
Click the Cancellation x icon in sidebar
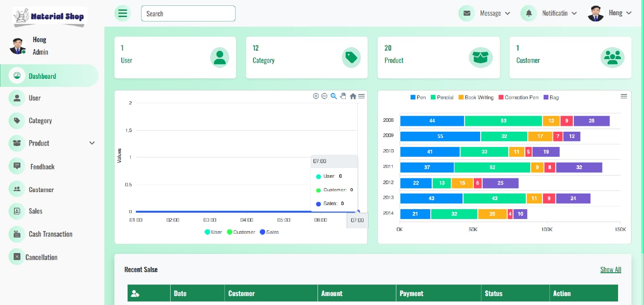pos(17,257)
